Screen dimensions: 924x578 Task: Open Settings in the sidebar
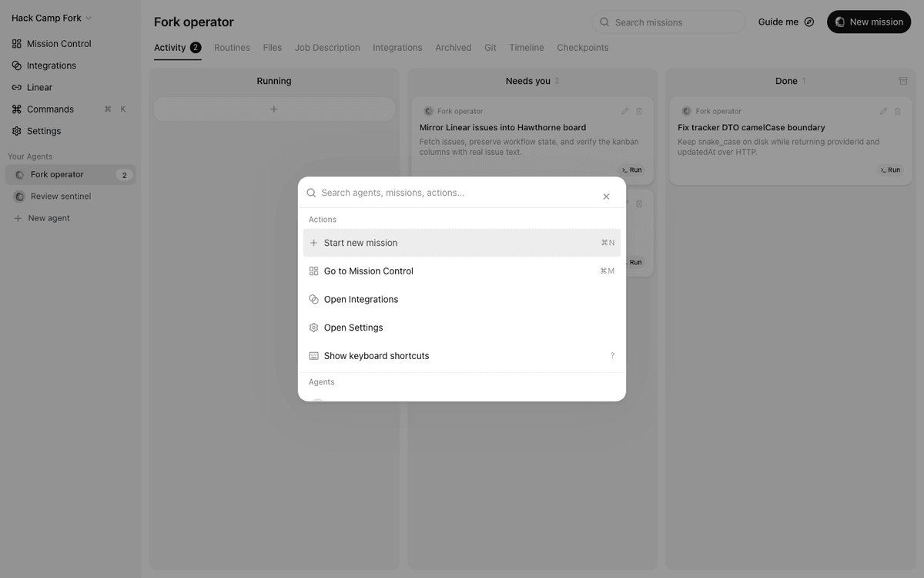coord(70,131)
